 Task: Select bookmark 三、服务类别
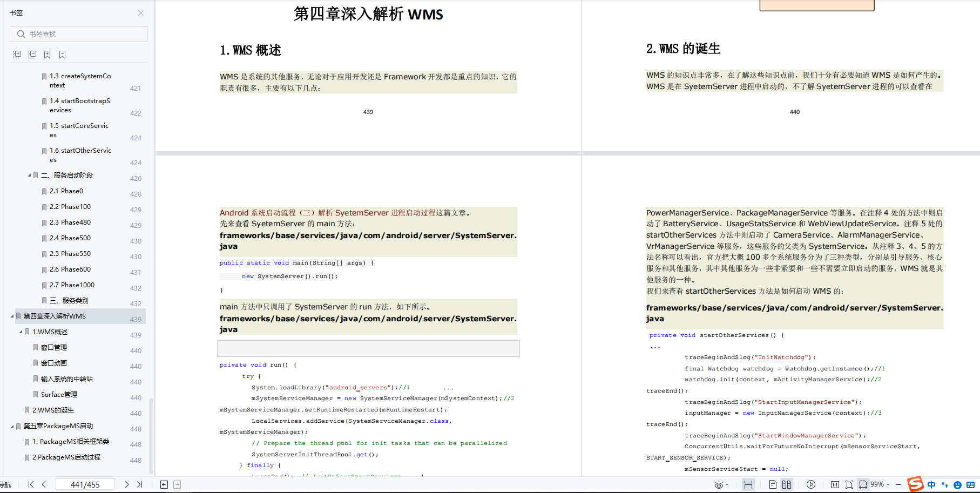[x=69, y=301]
